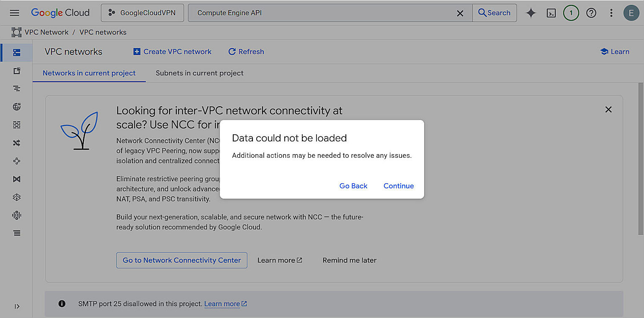This screenshot has height=318, width=644.
Task: Go to Network Connectivity Center
Action: click(182, 260)
